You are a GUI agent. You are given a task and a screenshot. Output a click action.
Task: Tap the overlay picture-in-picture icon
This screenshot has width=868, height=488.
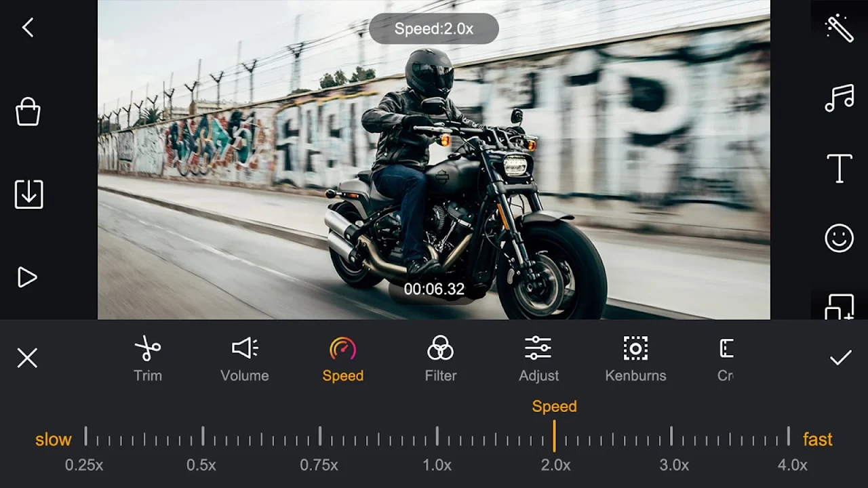point(839,306)
